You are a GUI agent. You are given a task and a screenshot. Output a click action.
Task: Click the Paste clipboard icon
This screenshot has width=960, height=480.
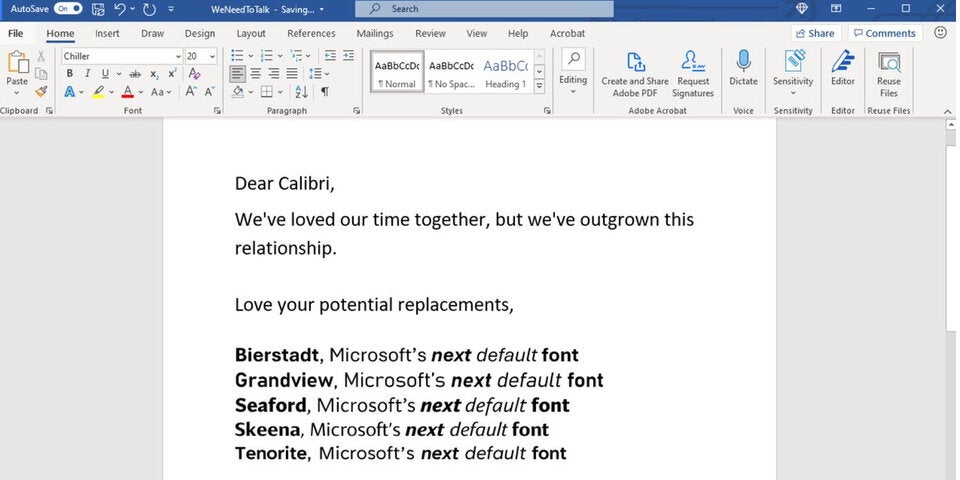click(x=17, y=62)
